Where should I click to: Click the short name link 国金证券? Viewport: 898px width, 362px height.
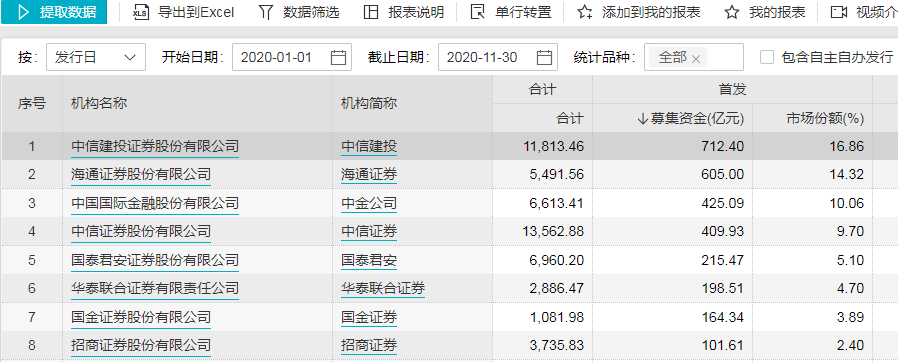tap(369, 317)
